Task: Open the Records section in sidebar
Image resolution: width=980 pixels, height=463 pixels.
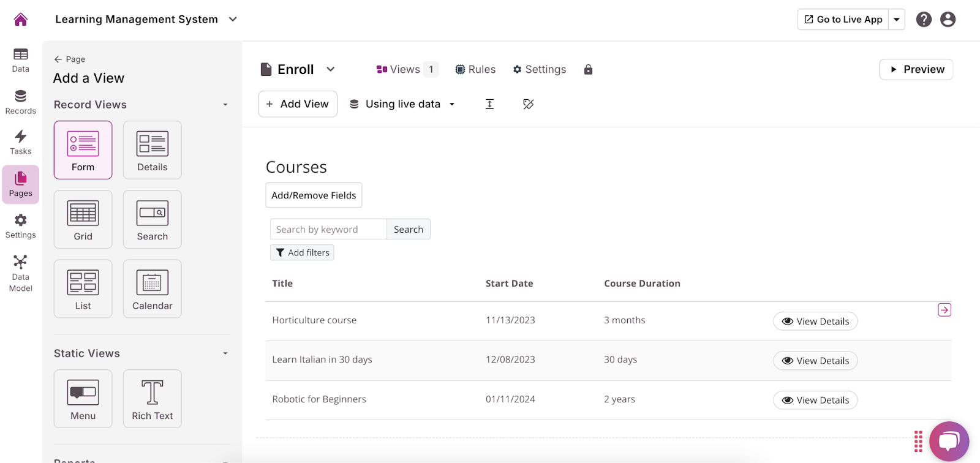Action: (x=21, y=102)
